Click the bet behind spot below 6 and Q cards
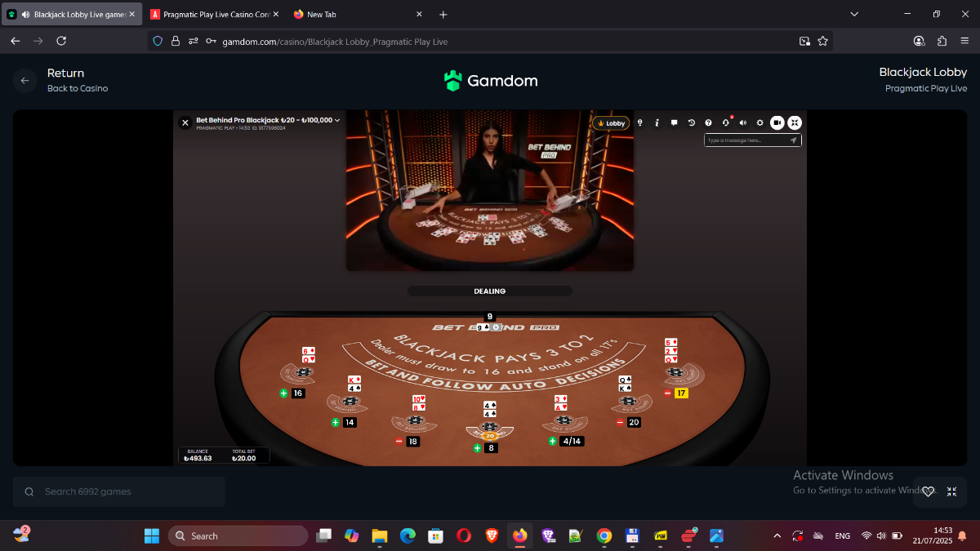Image resolution: width=980 pixels, height=551 pixels. pyautogui.click(x=298, y=374)
